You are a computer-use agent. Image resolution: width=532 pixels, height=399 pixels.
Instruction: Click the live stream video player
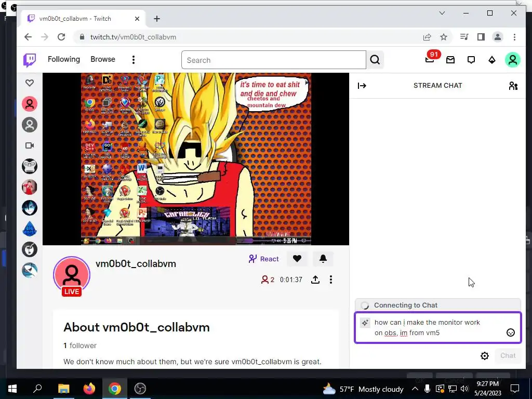[196, 159]
